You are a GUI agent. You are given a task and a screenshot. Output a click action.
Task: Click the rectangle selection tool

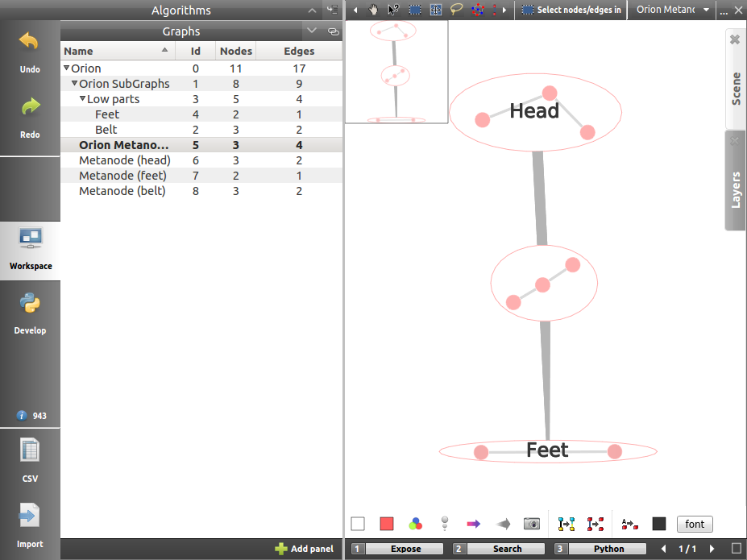[x=415, y=10]
